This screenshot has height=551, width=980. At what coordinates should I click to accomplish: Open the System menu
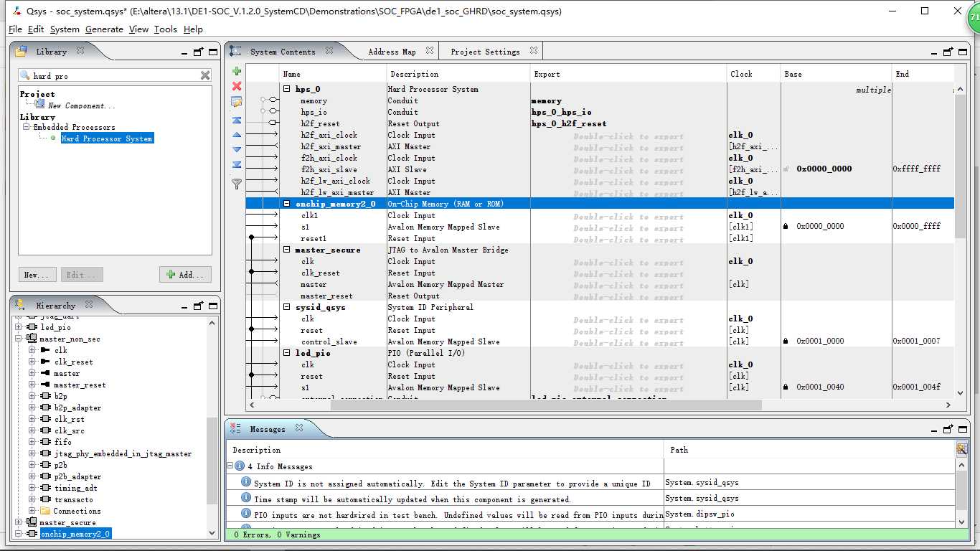pyautogui.click(x=65, y=29)
